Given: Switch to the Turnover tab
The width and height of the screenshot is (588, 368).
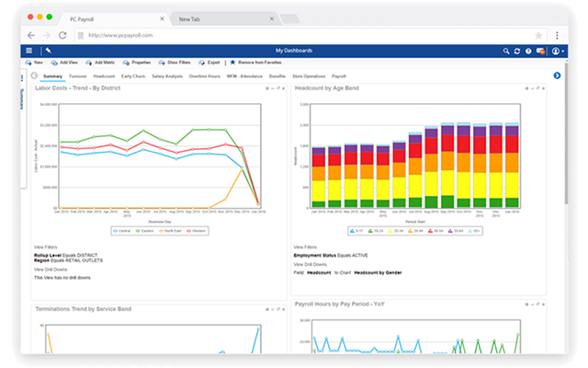Looking at the screenshot, I should (77, 76).
